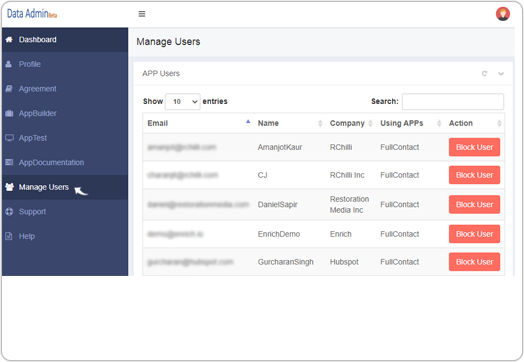Select the Agreement book icon
The image size is (524, 362).
[x=9, y=89]
